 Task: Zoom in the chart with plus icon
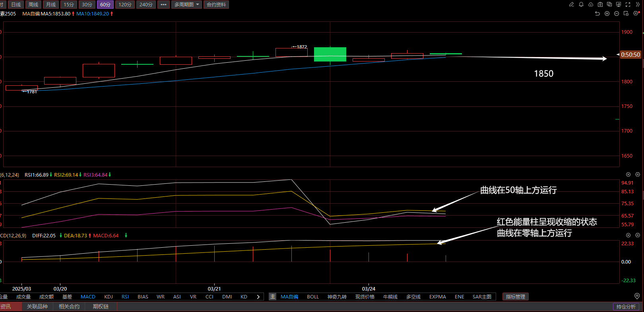pyautogui.click(x=607, y=13)
